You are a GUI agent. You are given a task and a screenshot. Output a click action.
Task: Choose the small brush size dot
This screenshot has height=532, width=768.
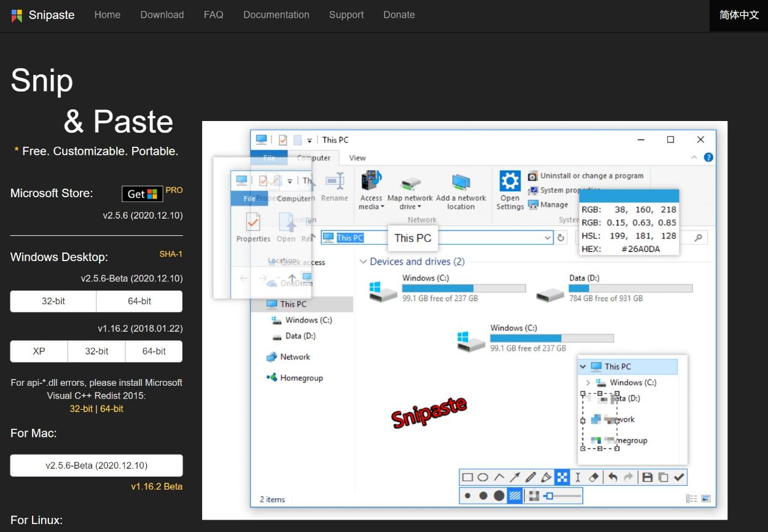click(x=468, y=496)
